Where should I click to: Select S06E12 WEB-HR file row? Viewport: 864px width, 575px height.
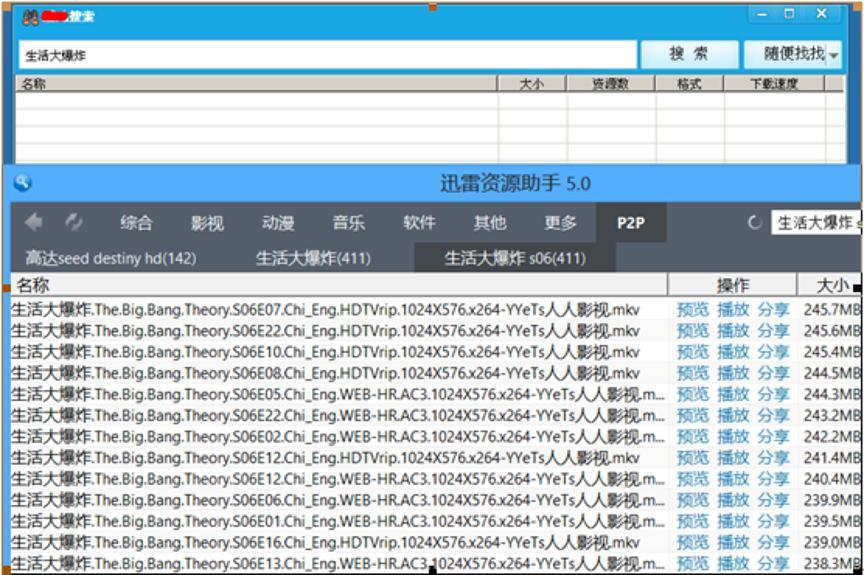435,479
